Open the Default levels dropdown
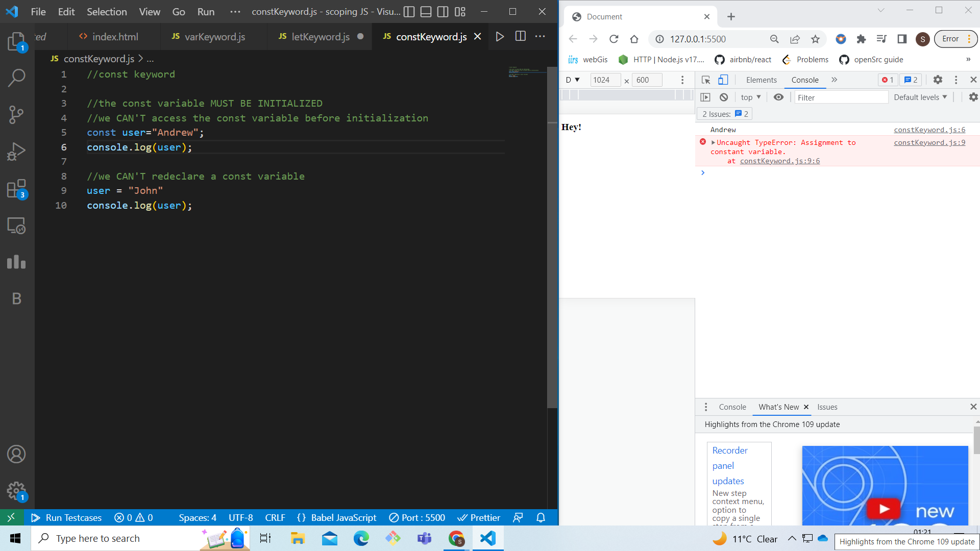Viewport: 980px width, 551px height. coord(920,97)
